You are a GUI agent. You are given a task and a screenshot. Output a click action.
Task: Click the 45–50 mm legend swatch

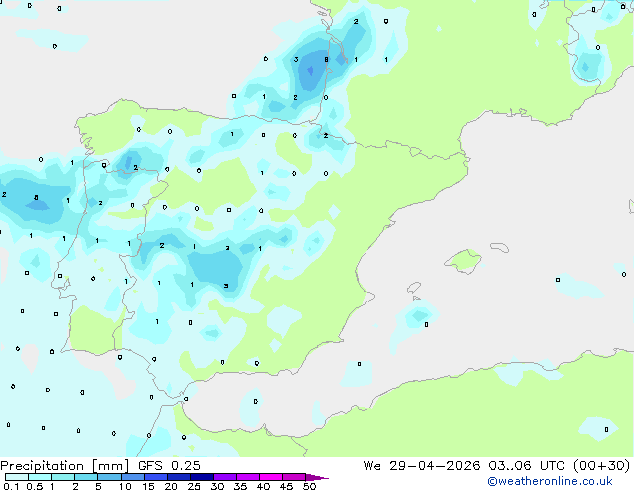click(x=293, y=477)
